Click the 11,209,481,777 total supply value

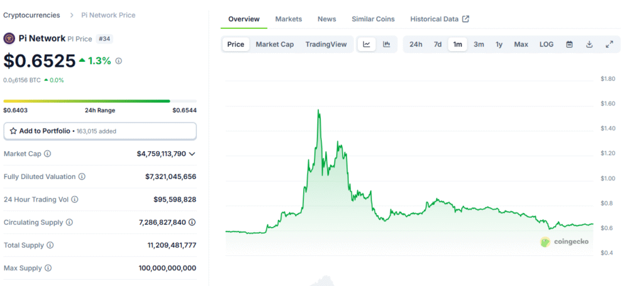[172, 245]
